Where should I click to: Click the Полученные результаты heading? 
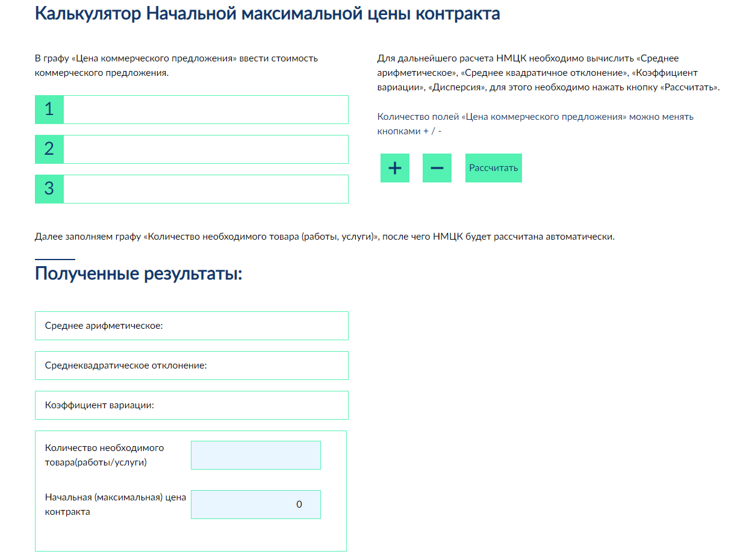138,274
